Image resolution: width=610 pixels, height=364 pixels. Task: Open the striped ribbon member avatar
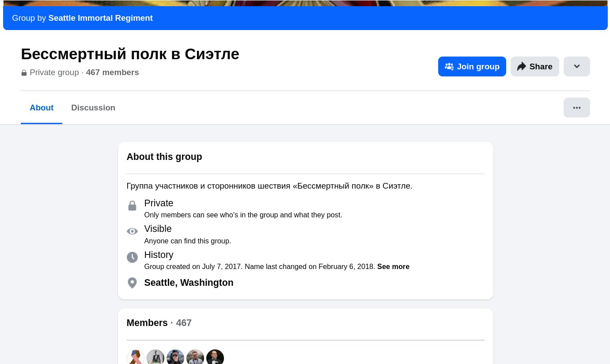pyautogui.click(x=136, y=357)
